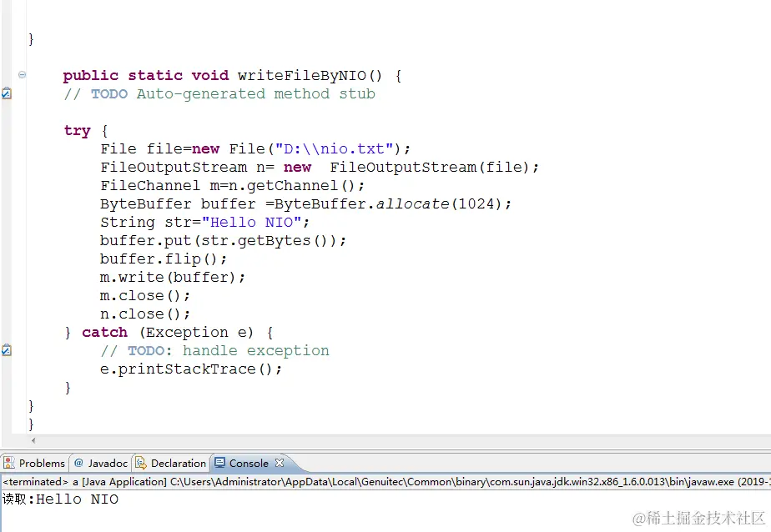This screenshot has width=771, height=532.
Task: Switch to the Problems tab
Action: point(34,463)
